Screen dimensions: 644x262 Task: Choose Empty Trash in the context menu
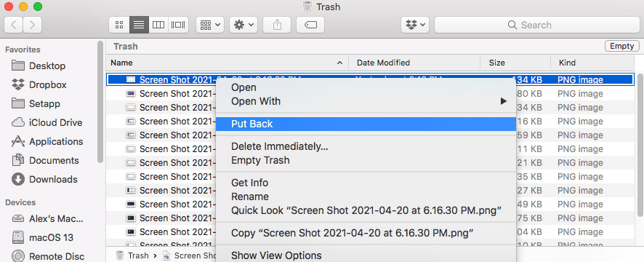tap(366, 160)
